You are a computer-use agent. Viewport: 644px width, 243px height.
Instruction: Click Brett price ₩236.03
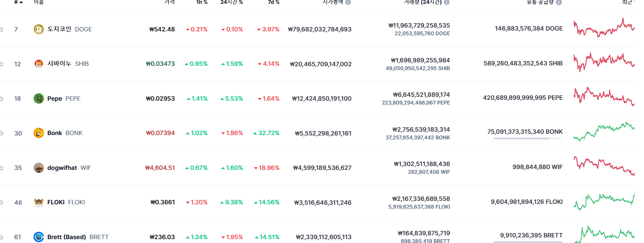pyautogui.click(x=162, y=237)
